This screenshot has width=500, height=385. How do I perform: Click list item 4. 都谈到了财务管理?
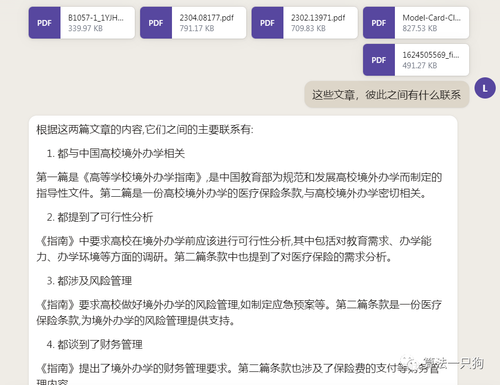(94, 344)
